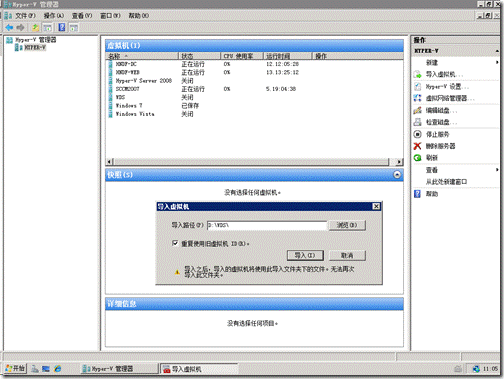Click the Hyper-V 管理器 root node icon
This screenshot has width=504, height=379.
tap(10, 40)
